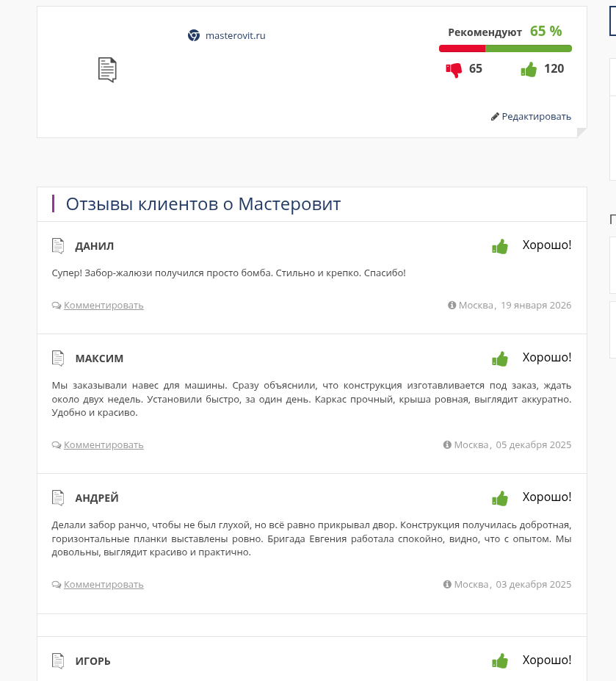The height and width of the screenshot is (681, 616).
Task: Click Комментировать under Максим's review
Action: pyautogui.click(x=104, y=444)
